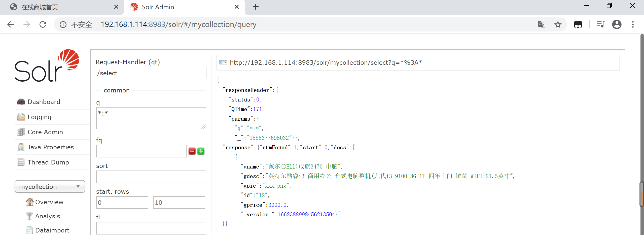The image size is (644, 235).
Task: Open Thread Dump stack icon
Action: coord(21,162)
